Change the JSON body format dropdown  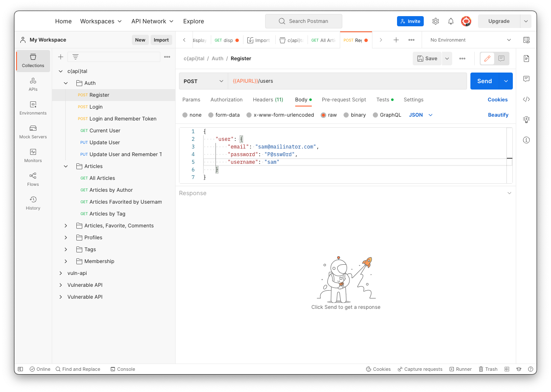pyautogui.click(x=421, y=115)
